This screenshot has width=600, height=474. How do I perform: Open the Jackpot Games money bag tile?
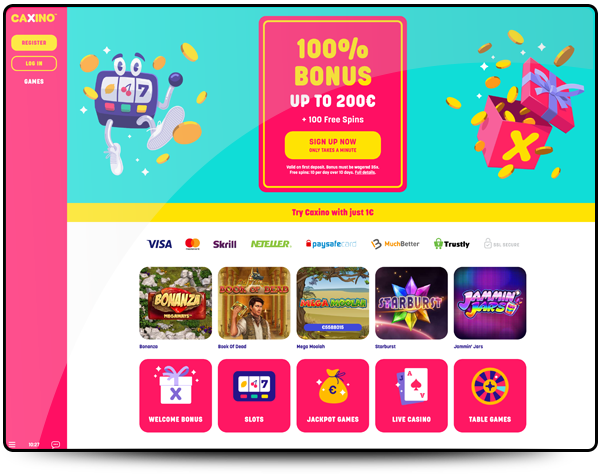[333, 396]
